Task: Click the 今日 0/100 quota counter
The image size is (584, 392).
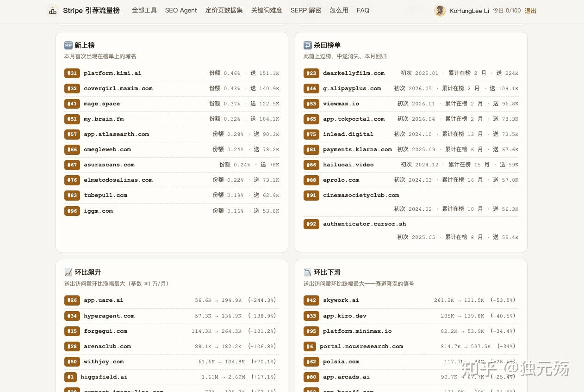Action: (507, 11)
